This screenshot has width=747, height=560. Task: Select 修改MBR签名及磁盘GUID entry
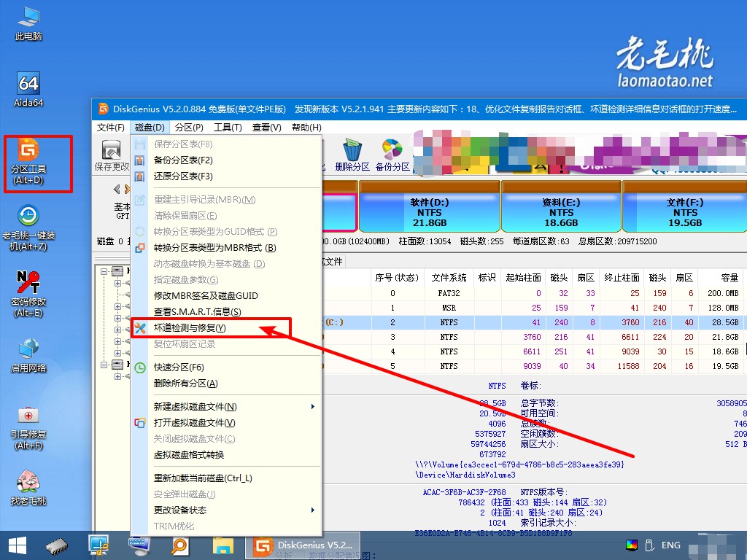pyautogui.click(x=227, y=296)
